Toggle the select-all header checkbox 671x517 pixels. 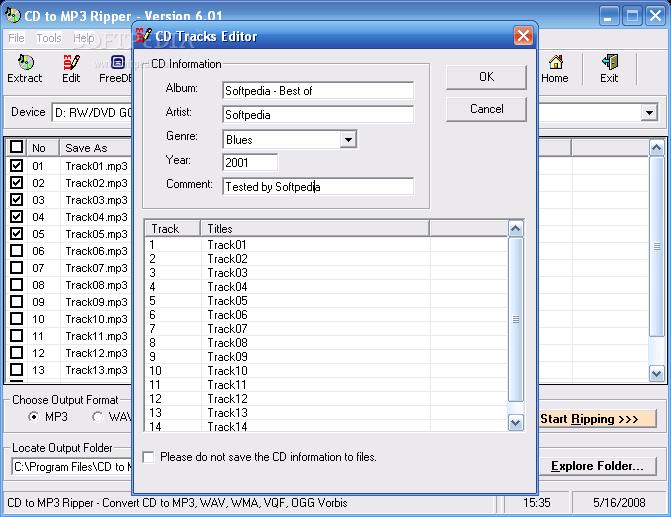point(16,147)
